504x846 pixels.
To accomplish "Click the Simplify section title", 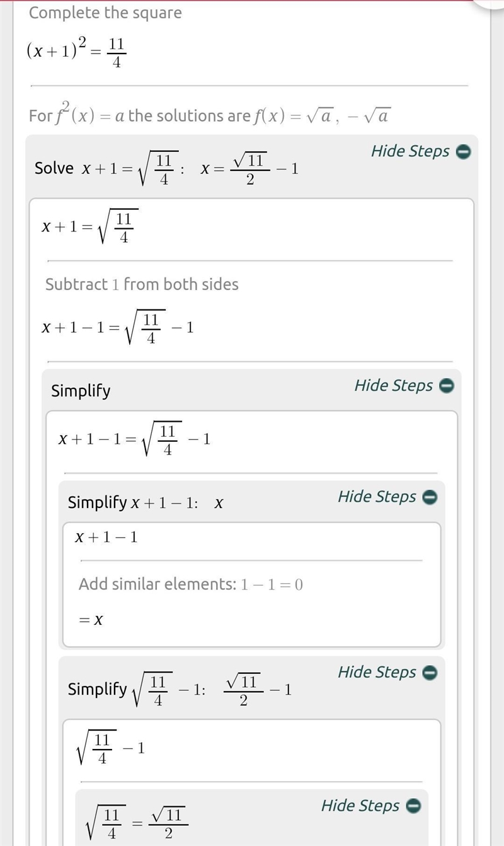I will coord(81,391).
